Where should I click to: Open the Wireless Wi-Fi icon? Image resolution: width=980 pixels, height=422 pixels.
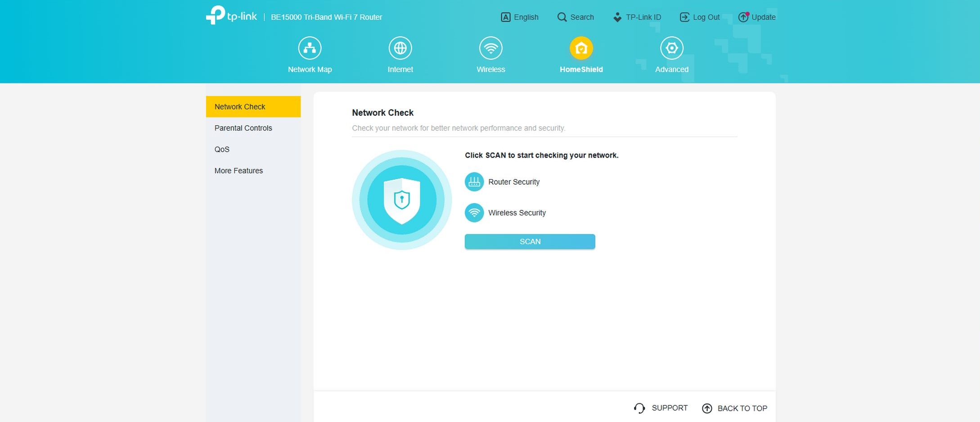[x=490, y=48]
